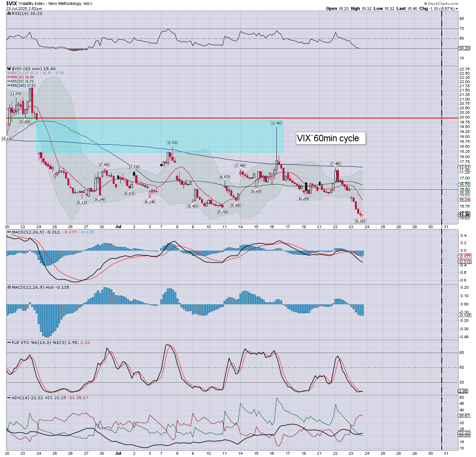Select the MA(200) 17.51 legend entry

[x=23, y=86]
